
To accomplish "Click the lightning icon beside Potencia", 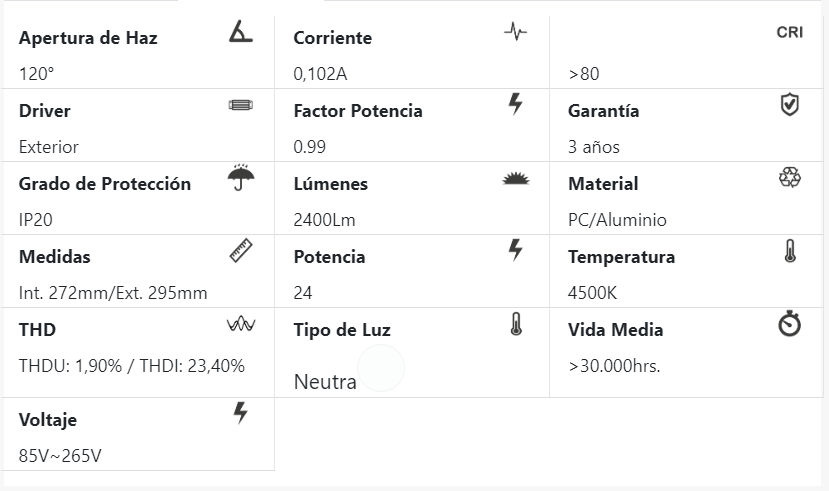I will 516,249.
